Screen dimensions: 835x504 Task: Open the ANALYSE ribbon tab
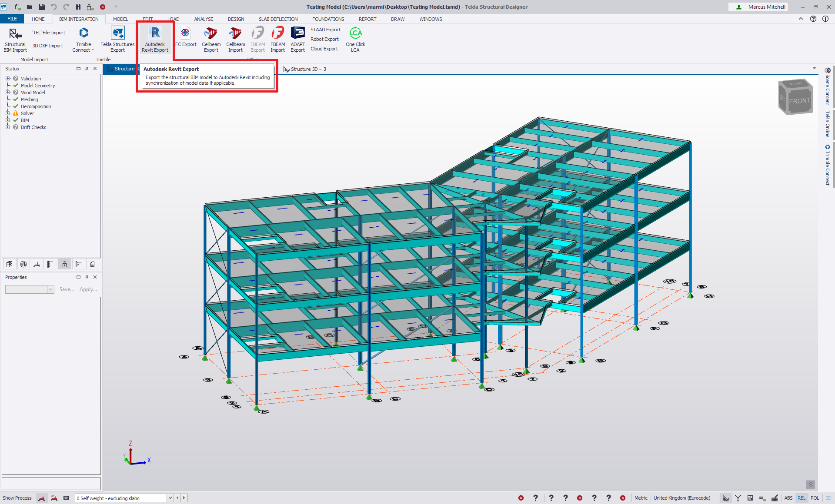pyautogui.click(x=204, y=19)
